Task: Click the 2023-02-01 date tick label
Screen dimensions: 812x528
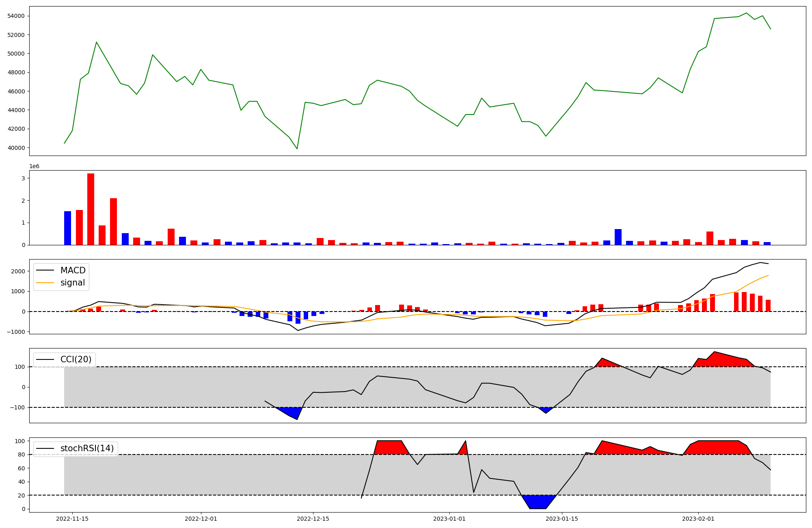Action: pyautogui.click(x=698, y=519)
